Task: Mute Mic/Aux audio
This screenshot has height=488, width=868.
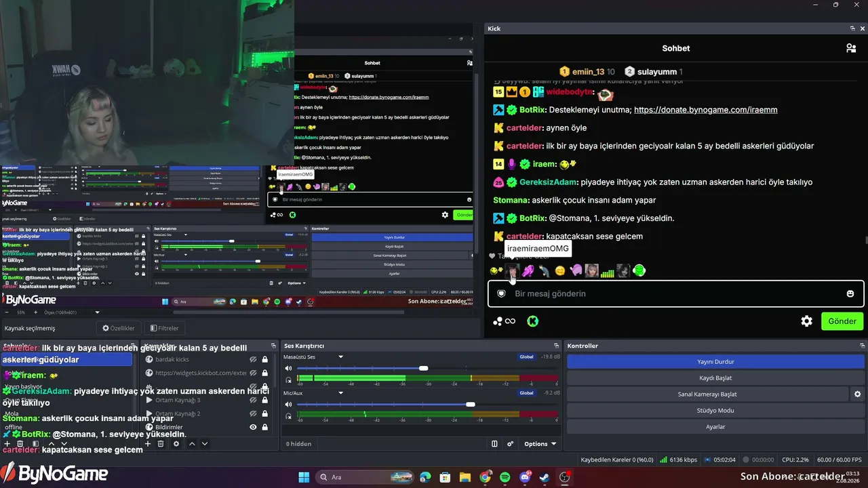Action: [x=288, y=405]
